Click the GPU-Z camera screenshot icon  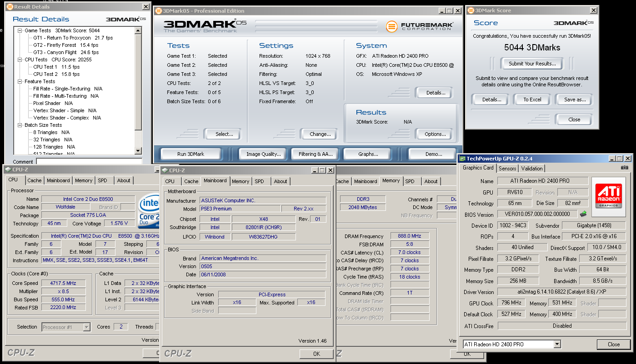(x=625, y=168)
